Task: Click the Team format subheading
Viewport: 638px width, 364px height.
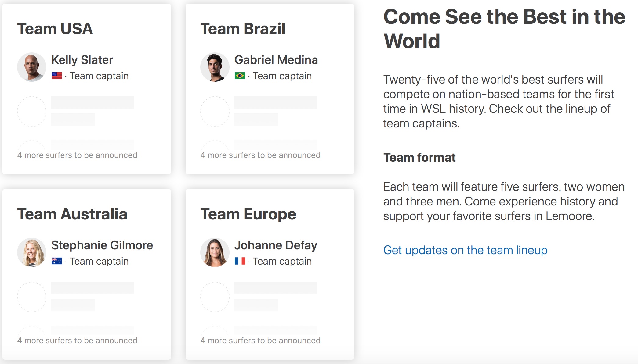Action: (x=419, y=158)
